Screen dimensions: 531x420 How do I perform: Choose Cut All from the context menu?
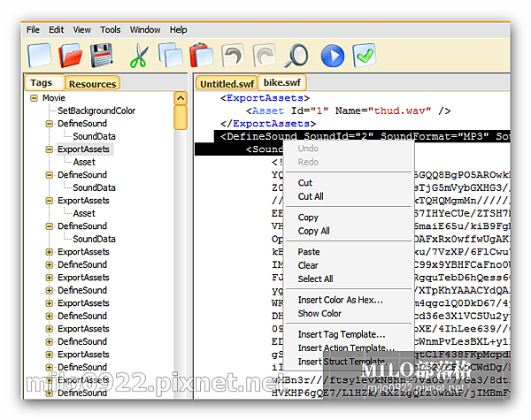(x=349, y=196)
